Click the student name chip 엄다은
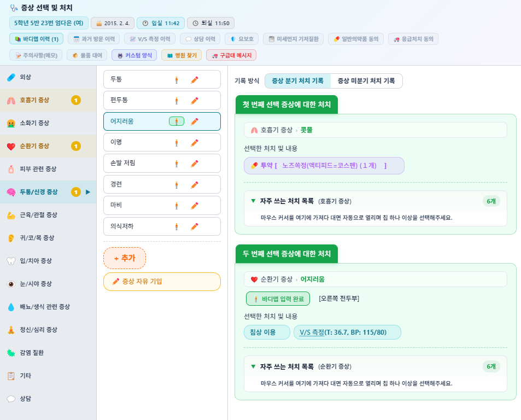The width and height of the screenshot is (521, 420). click(x=49, y=23)
